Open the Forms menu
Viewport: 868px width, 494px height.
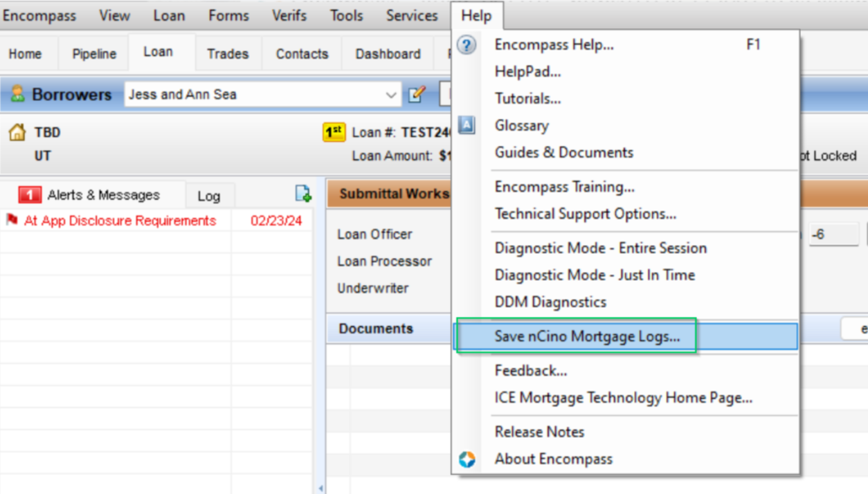click(228, 15)
